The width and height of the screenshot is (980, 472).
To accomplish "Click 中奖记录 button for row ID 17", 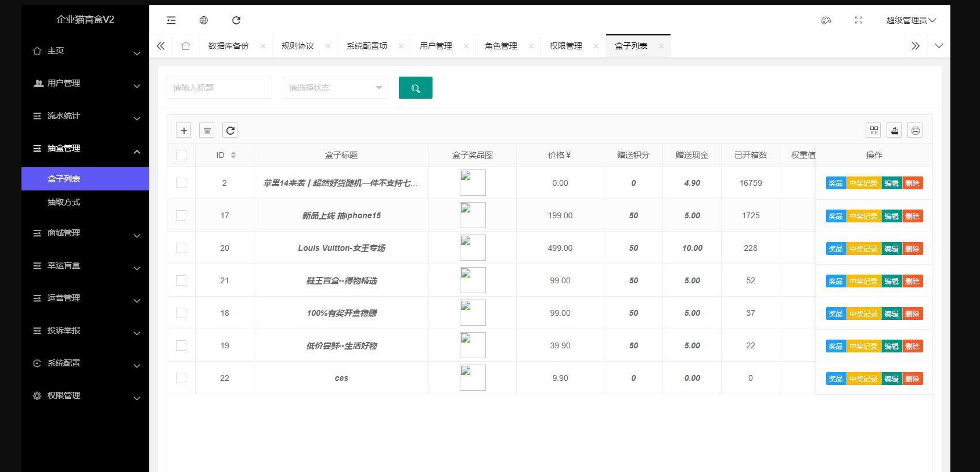I will click(863, 216).
